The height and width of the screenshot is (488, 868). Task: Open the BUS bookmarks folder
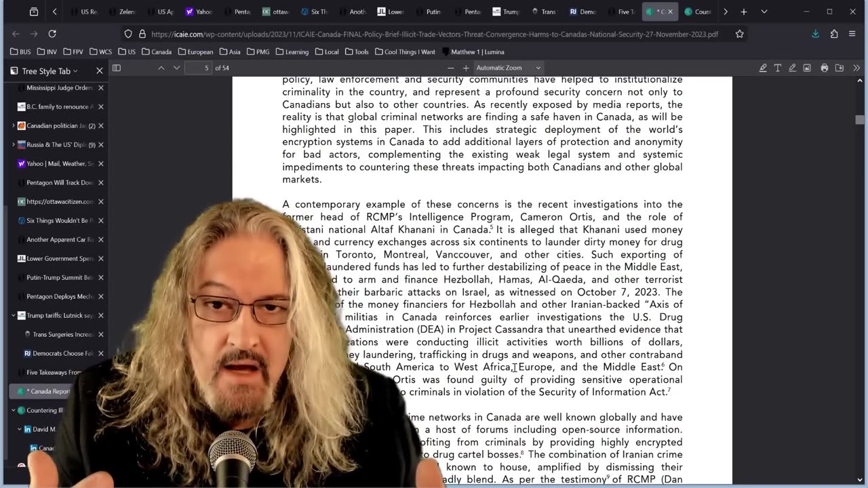point(20,52)
